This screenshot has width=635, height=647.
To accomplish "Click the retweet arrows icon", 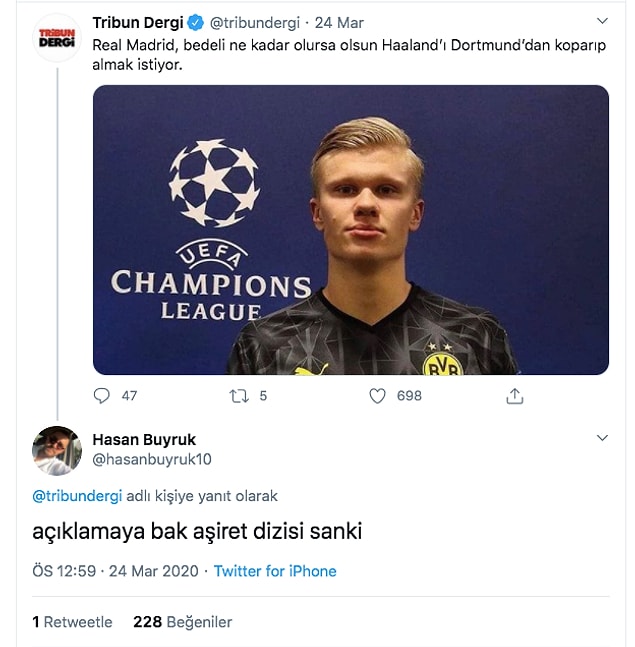I will click(239, 396).
